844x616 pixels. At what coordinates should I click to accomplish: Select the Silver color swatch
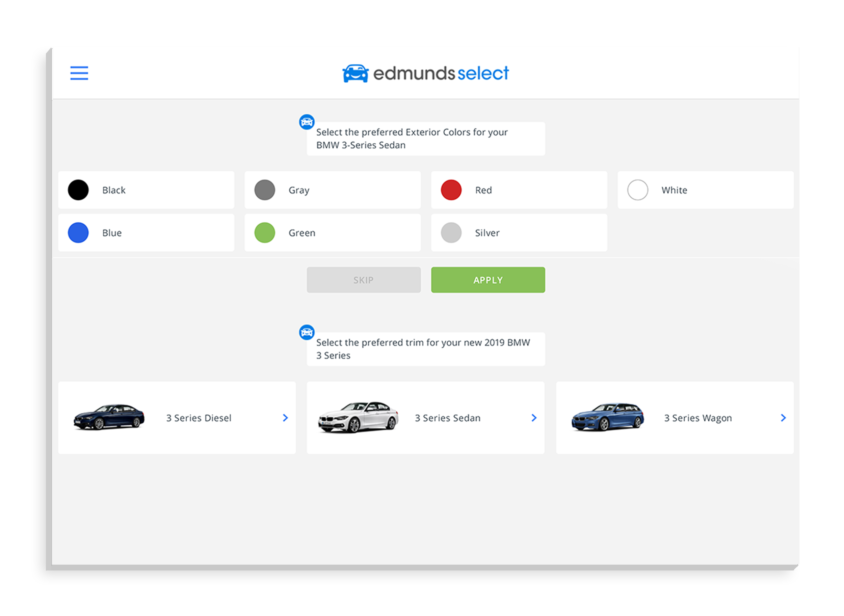(451, 233)
